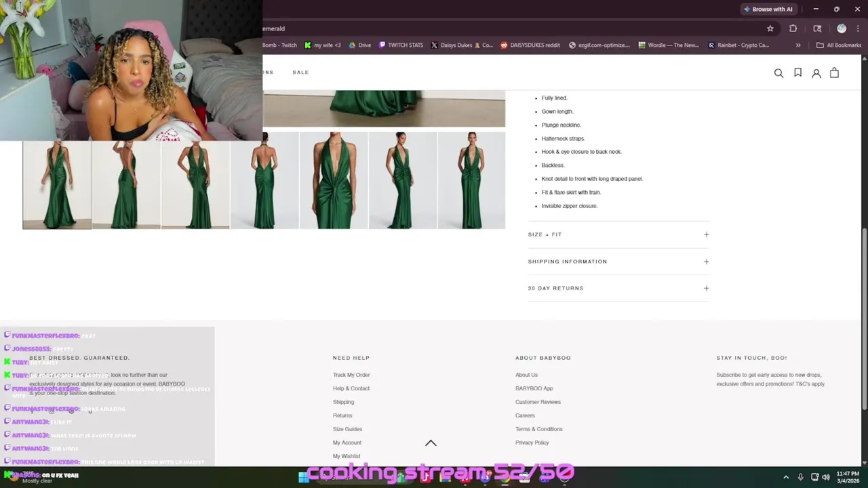Open the SALE menu item
Screen dimensions: 868x488
coord(300,73)
